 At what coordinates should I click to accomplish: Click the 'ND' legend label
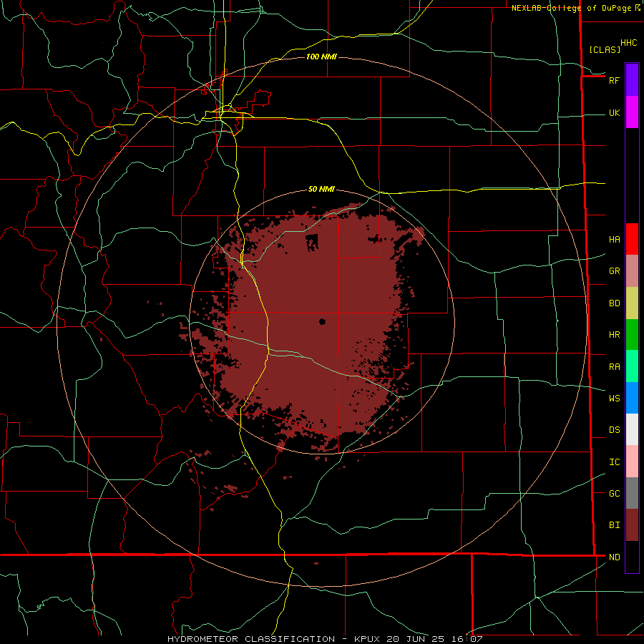pos(614,557)
